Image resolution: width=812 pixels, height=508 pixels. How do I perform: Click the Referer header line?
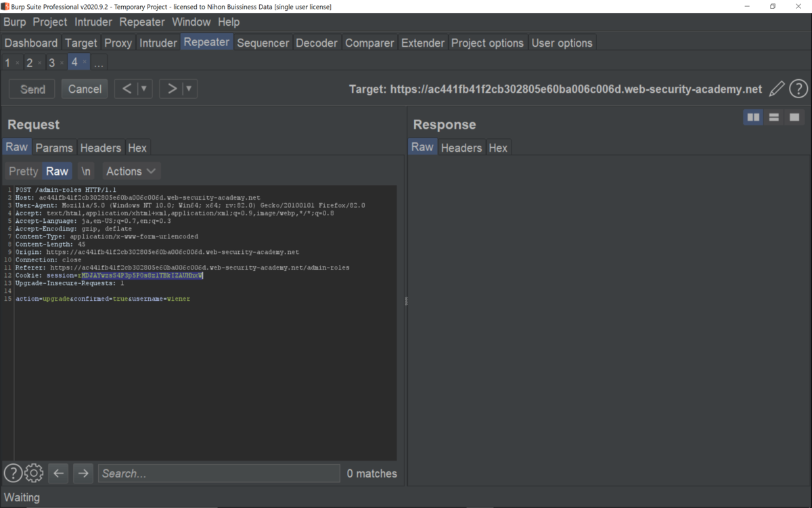point(182,268)
